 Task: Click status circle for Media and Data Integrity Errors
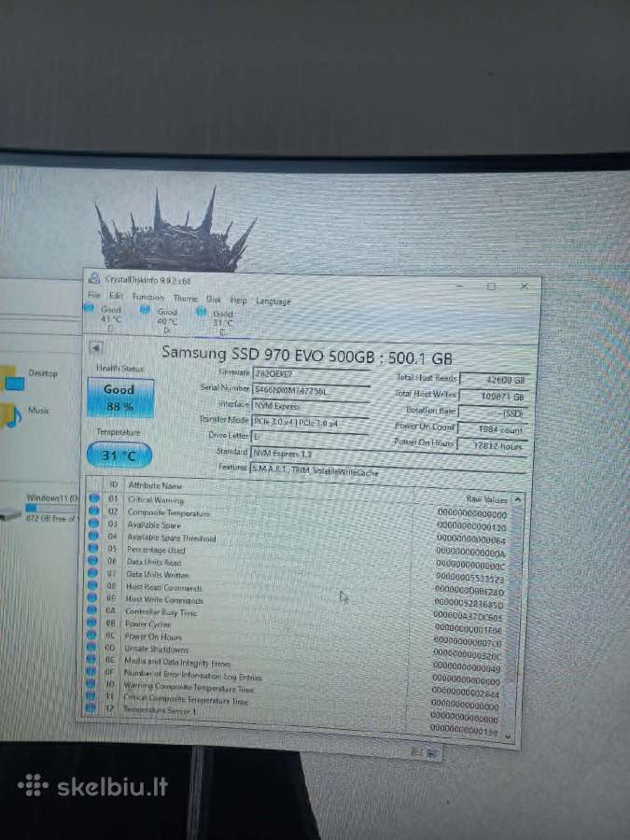[x=91, y=660]
